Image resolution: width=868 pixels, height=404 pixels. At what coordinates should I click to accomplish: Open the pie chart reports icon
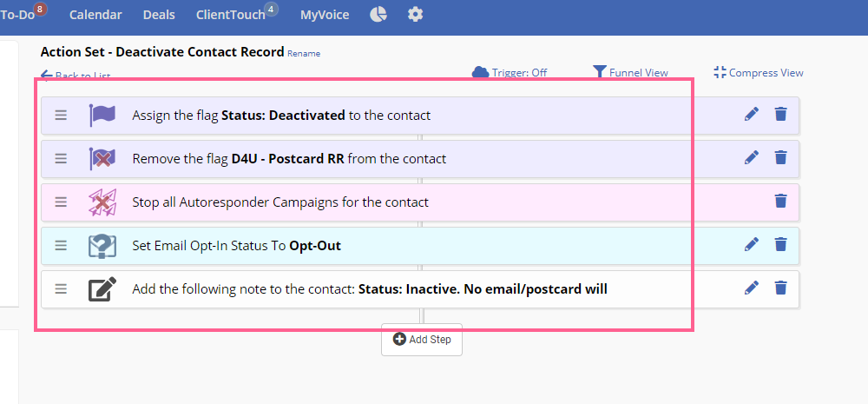click(x=378, y=15)
